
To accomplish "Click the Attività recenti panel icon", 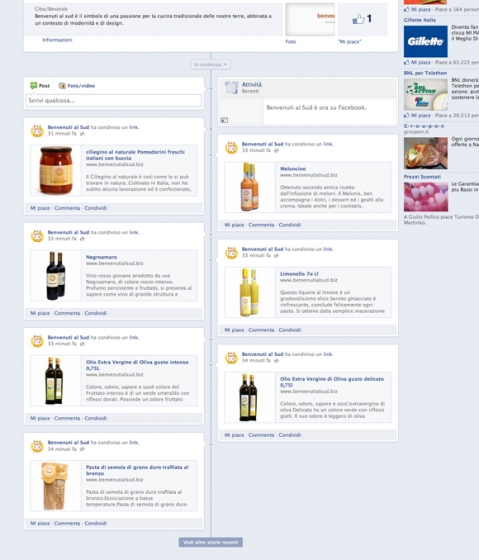I will click(x=231, y=87).
